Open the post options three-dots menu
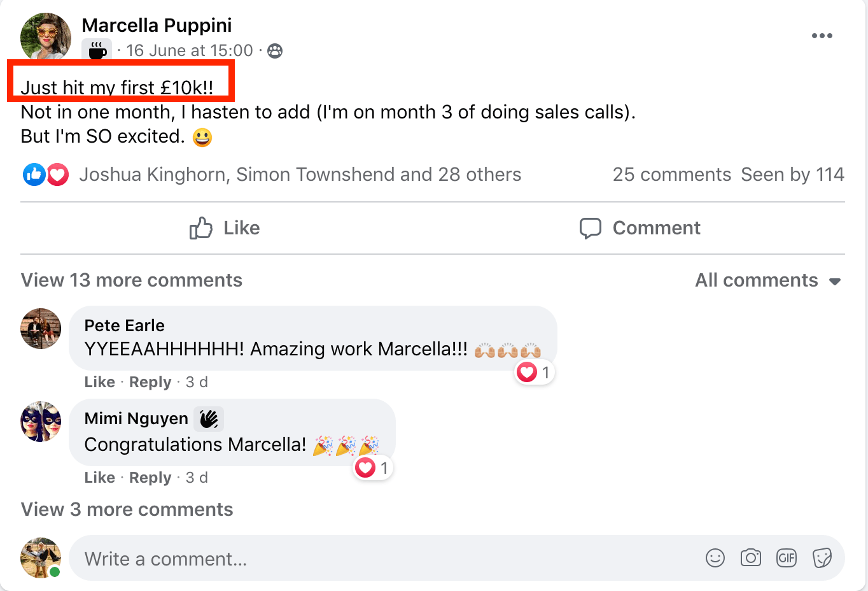This screenshot has width=868, height=591. (x=822, y=36)
